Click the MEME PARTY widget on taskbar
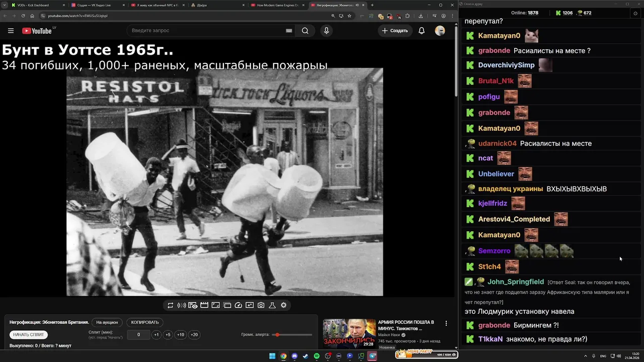644x362 pixels. click(426, 354)
